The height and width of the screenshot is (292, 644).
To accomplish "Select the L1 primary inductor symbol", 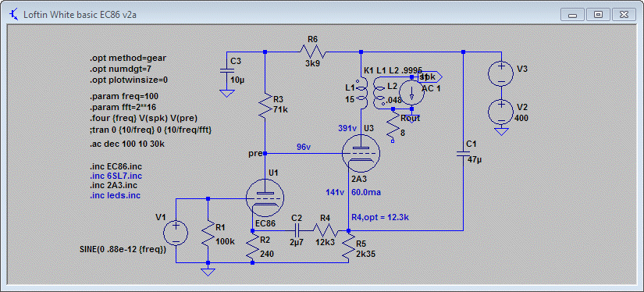I will [x=361, y=93].
